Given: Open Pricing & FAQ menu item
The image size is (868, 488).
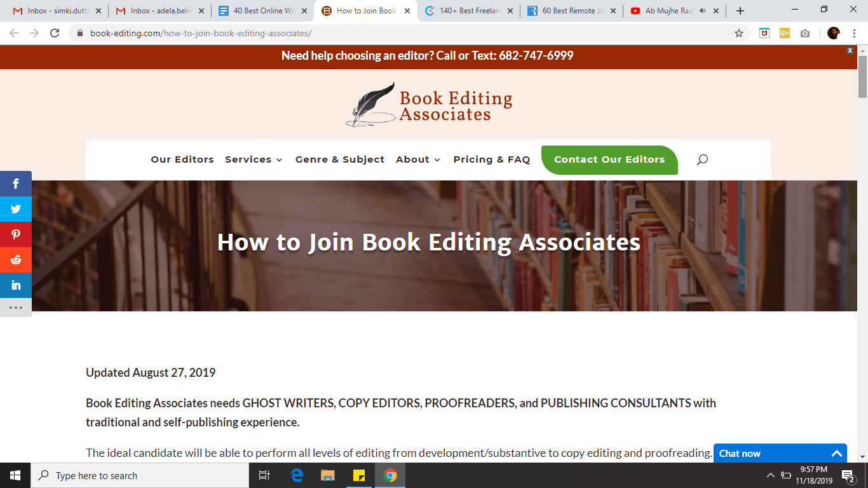Looking at the screenshot, I should tap(492, 159).
